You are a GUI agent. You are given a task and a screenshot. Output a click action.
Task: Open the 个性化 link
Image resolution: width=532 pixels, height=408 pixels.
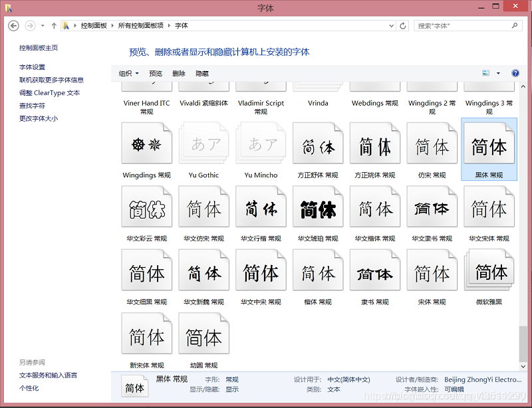coord(29,388)
